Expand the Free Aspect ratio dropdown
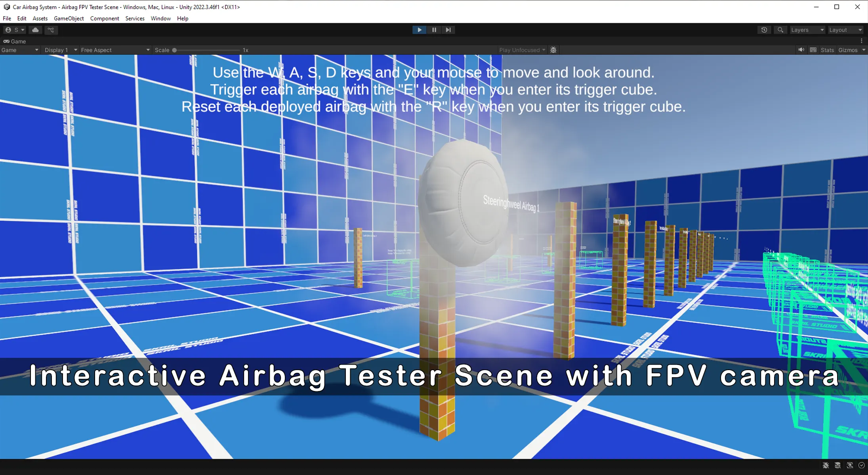Screen dimensions: 868x475 point(115,50)
